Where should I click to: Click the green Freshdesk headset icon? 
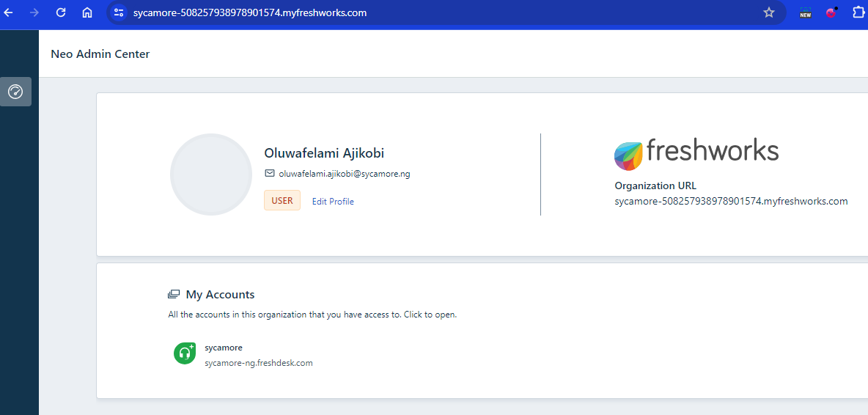(184, 353)
